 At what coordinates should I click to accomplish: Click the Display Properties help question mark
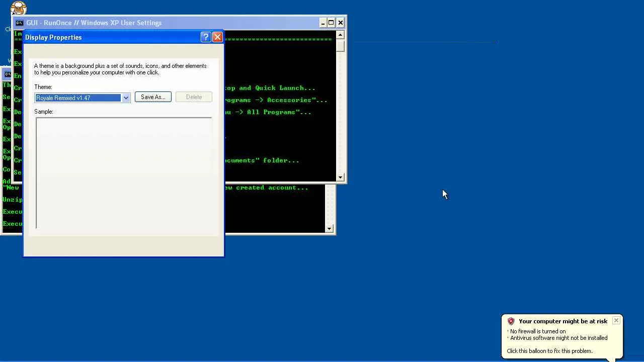click(205, 37)
